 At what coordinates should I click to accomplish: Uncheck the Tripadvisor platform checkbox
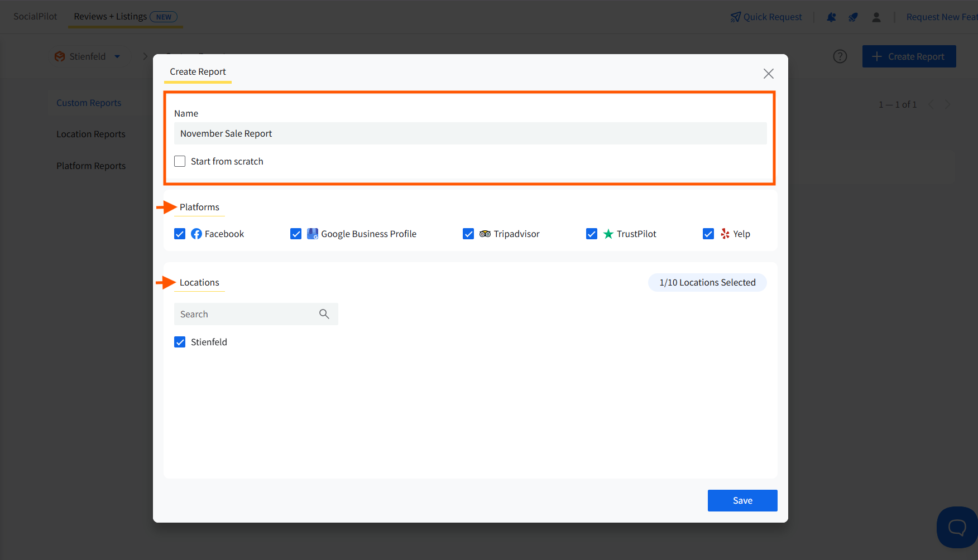pos(468,234)
